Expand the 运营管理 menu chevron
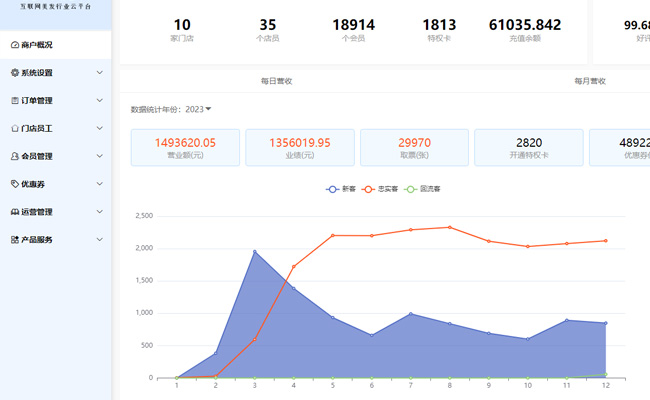Screen dimensions: 650x400 (99, 211)
